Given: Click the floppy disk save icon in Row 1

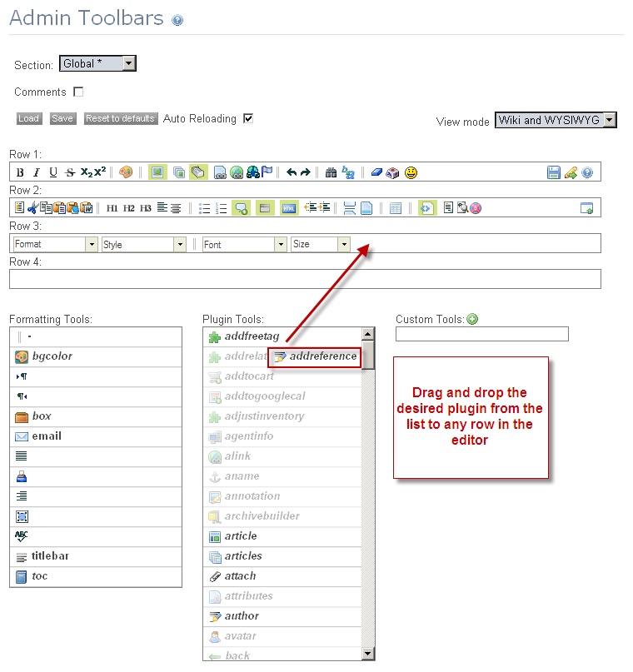Looking at the screenshot, I should tap(553, 172).
